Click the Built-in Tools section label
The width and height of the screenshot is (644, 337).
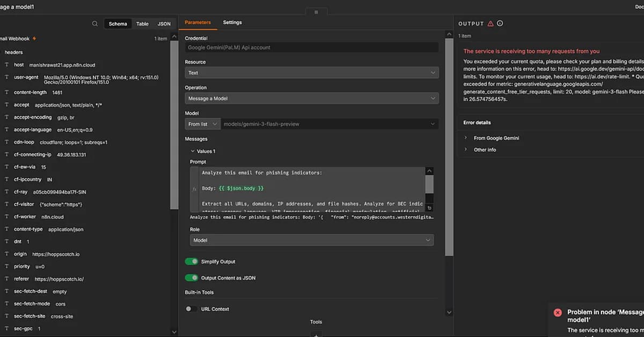(199, 292)
